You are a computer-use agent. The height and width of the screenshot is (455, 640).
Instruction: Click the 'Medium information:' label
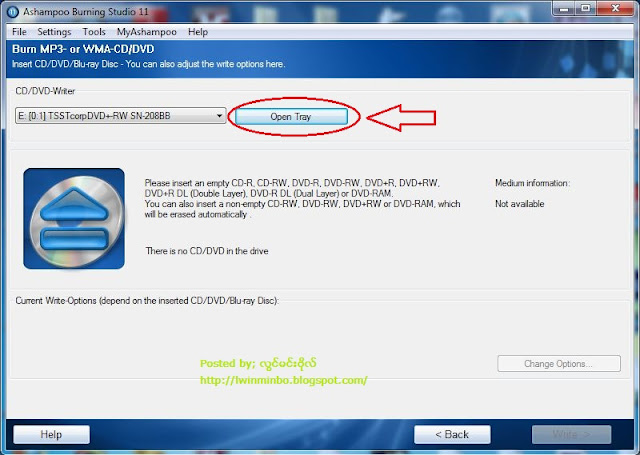pos(532,183)
